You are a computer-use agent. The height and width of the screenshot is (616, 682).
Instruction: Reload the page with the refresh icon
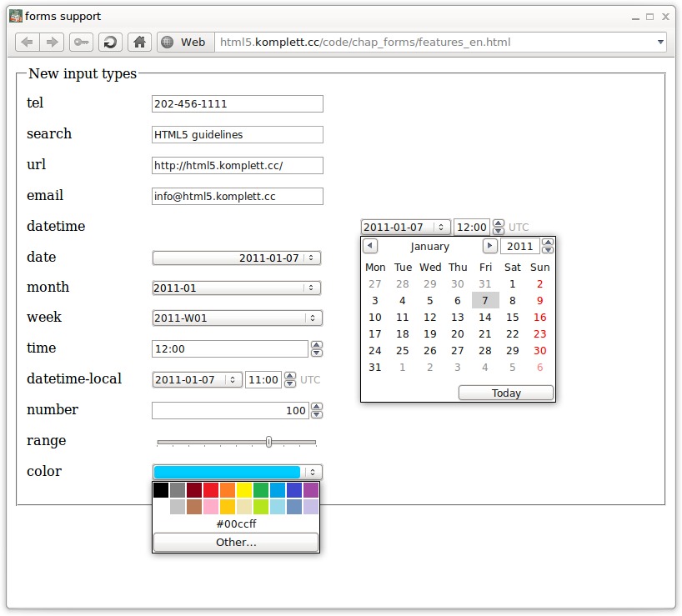[x=110, y=43]
